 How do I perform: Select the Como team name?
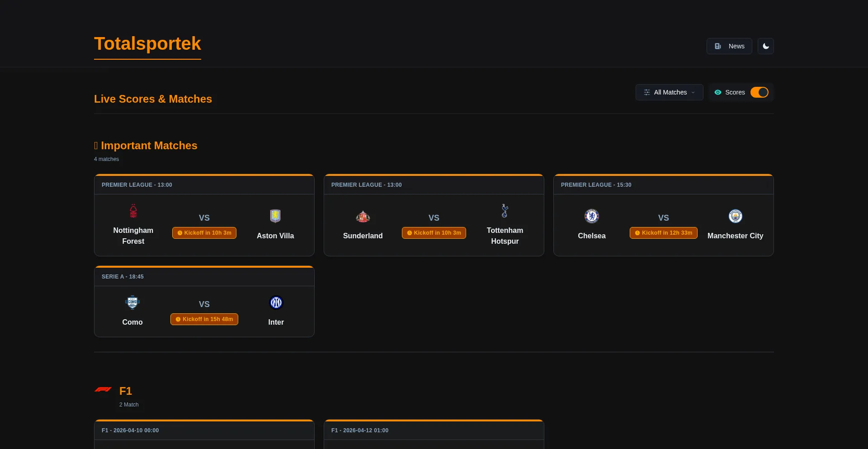[132, 322]
